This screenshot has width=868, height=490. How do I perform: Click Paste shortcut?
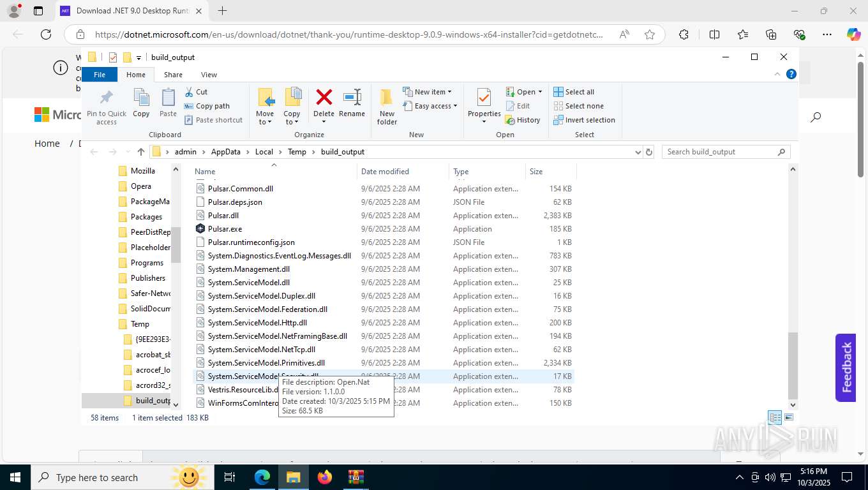(213, 120)
